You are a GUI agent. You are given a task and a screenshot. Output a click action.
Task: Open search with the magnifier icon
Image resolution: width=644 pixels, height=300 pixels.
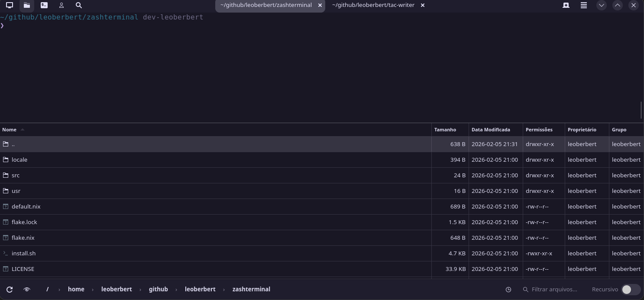click(79, 5)
